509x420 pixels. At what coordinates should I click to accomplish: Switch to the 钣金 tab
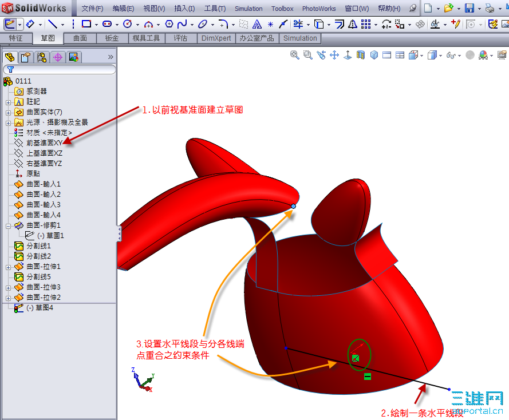(112, 38)
